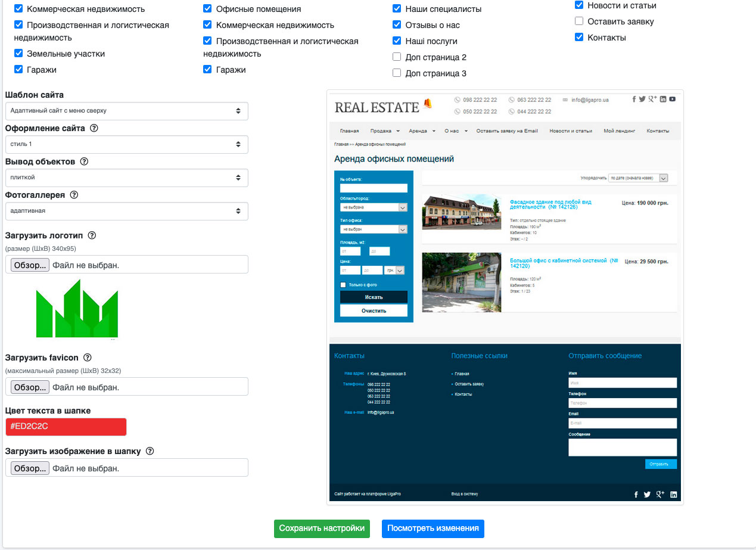
Task: Click the green uploaded logo image
Action: [x=77, y=308]
